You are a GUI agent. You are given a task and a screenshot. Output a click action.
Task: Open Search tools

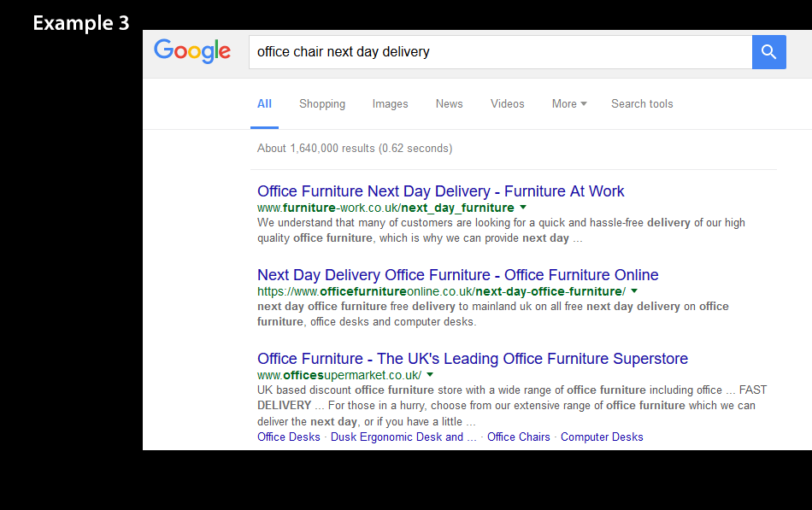pos(642,103)
